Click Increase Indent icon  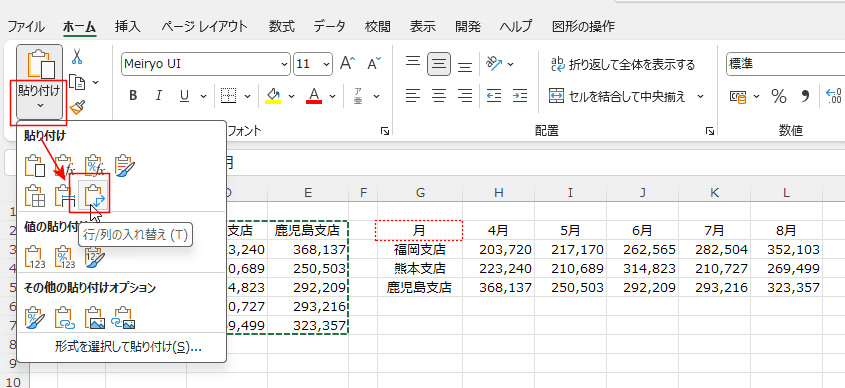coord(520,96)
